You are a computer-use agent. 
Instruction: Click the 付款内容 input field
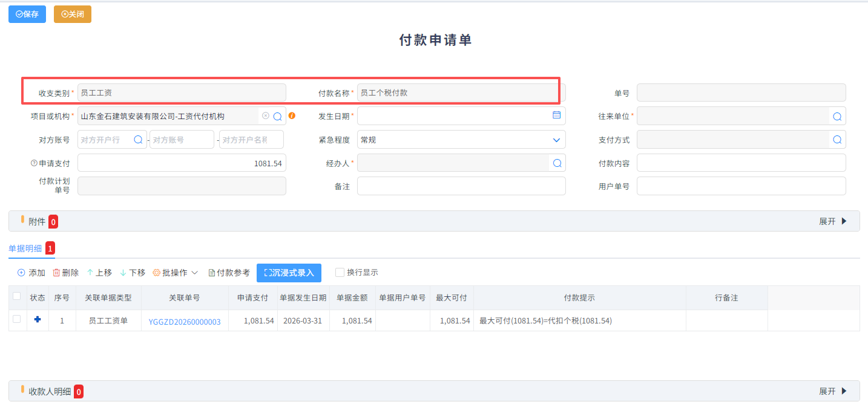pos(741,163)
